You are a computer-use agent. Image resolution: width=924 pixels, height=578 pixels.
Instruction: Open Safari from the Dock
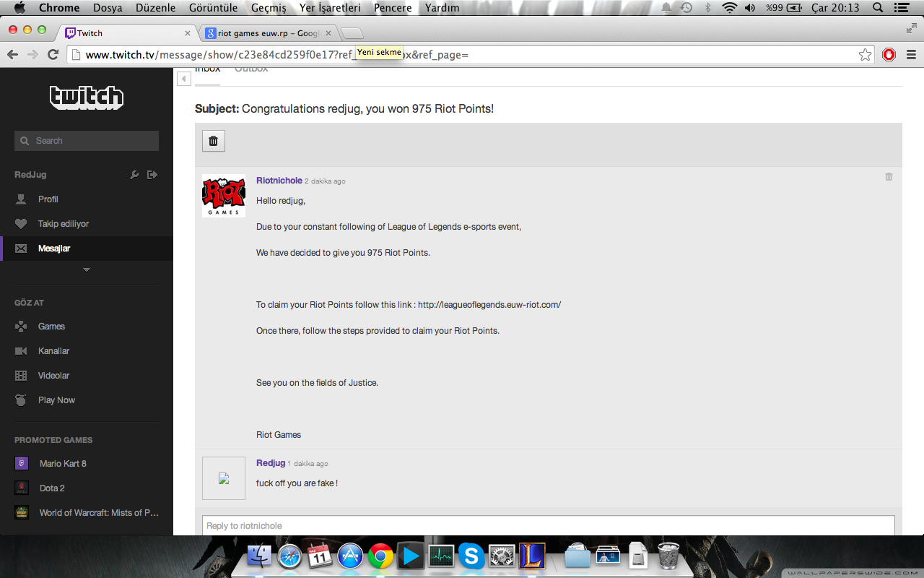coord(289,556)
